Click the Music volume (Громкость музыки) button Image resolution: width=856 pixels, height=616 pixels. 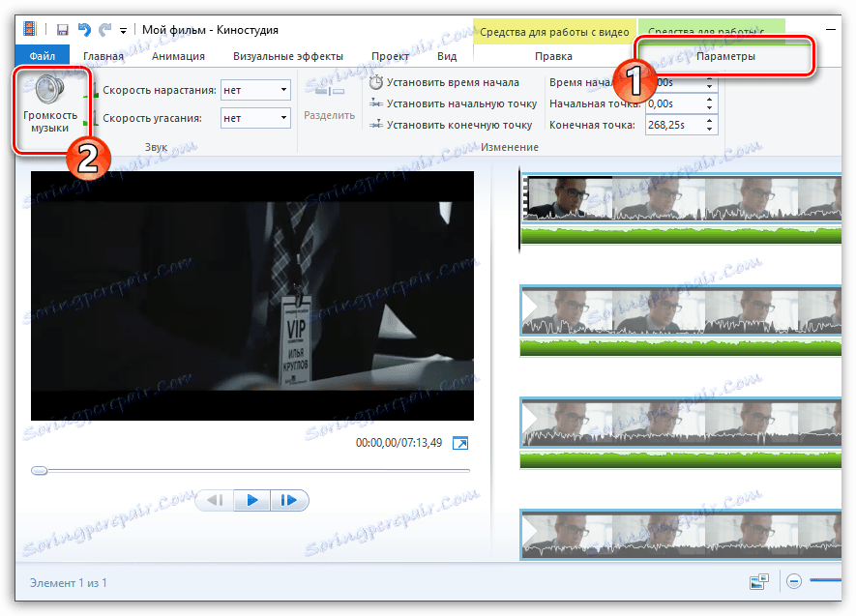49,104
